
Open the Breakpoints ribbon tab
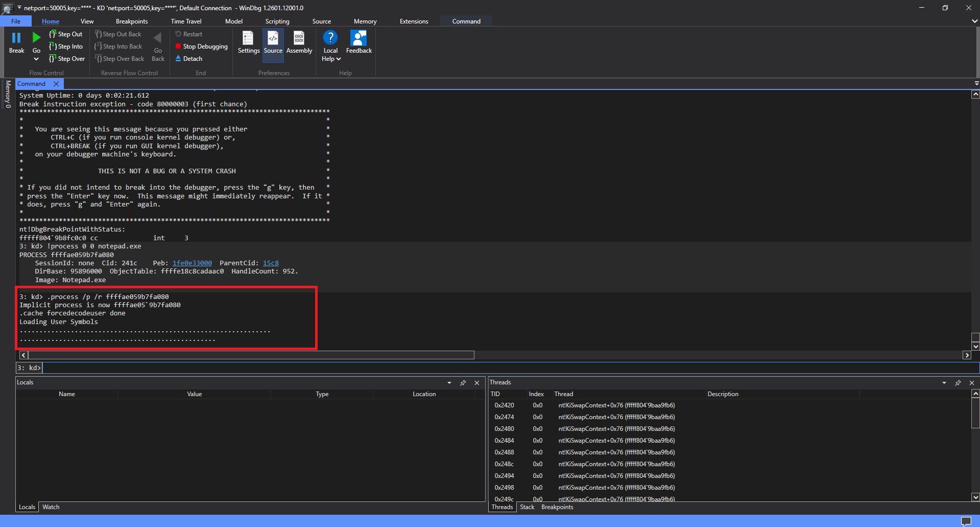[x=131, y=21]
